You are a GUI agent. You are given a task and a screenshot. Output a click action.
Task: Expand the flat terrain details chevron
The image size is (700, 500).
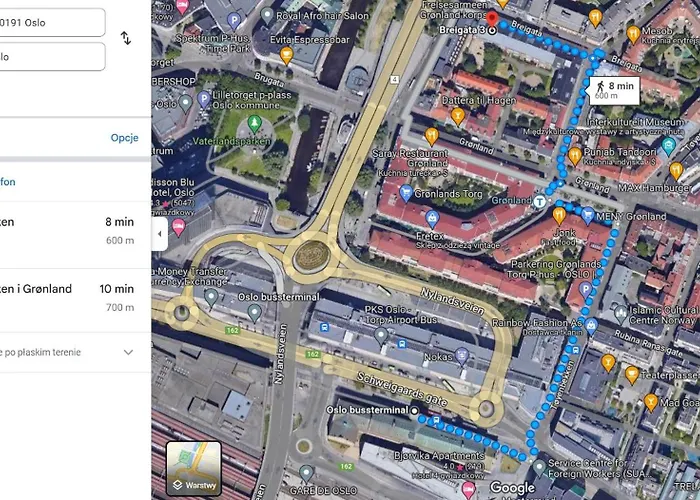click(x=128, y=352)
